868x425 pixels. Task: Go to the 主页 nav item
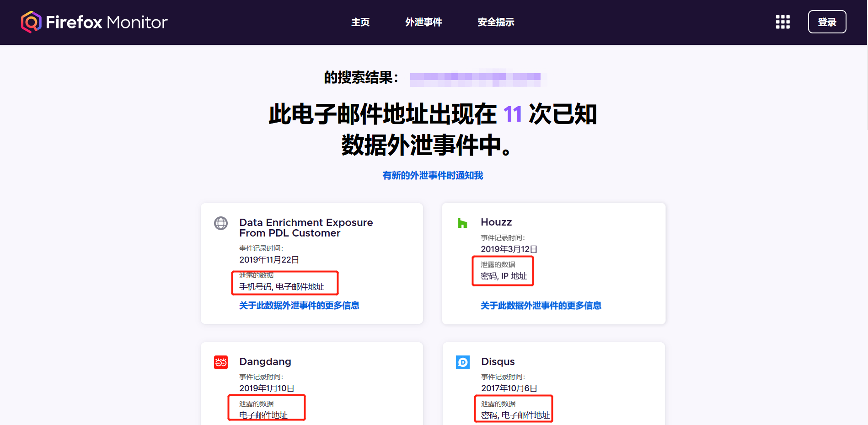point(360,22)
